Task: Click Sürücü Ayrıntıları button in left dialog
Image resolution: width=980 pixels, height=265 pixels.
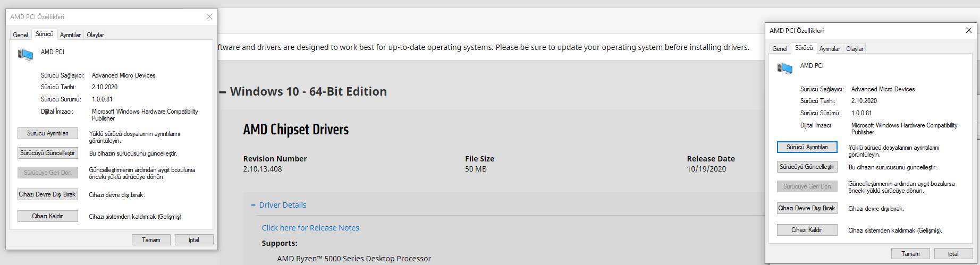Action: tap(48, 133)
